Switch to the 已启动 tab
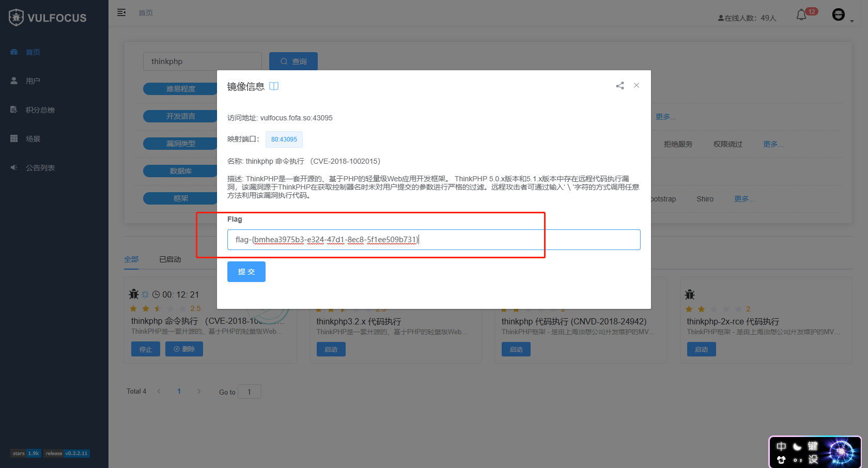Viewport: 868px width, 468px height. tap(169, 259)
